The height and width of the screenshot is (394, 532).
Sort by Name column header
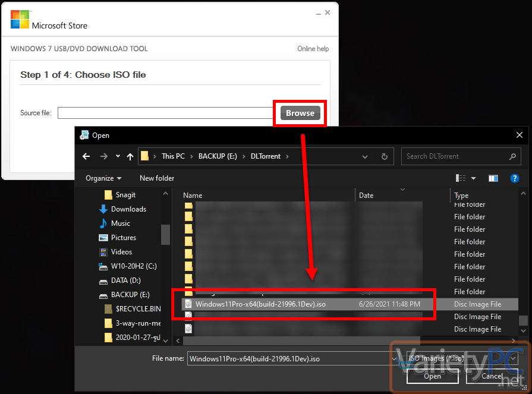pyautogui.click(x=193, y=196)
